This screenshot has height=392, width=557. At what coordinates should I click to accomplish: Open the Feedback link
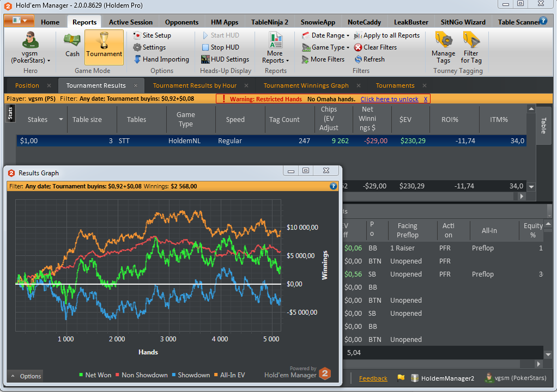[373, 378]
